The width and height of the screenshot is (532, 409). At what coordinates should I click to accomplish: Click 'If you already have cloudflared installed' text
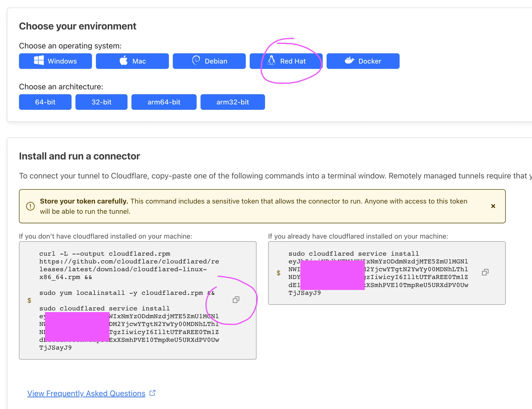click(358, 236)
